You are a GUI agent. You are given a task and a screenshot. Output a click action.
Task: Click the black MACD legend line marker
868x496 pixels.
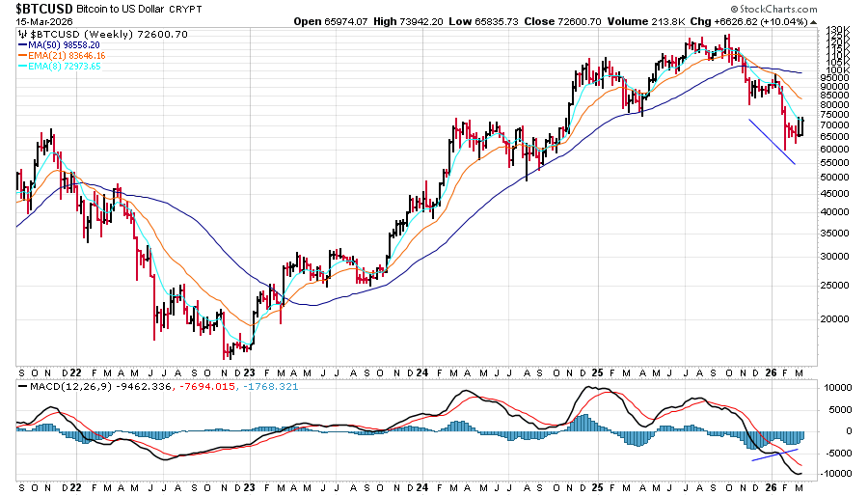(23, 386)
